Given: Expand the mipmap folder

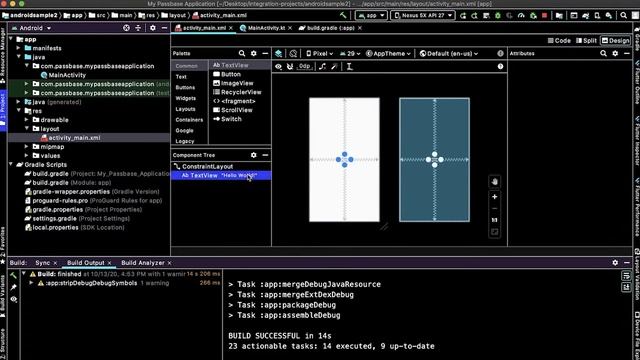Looking at the screenshot, I should (x=27, y=147).
